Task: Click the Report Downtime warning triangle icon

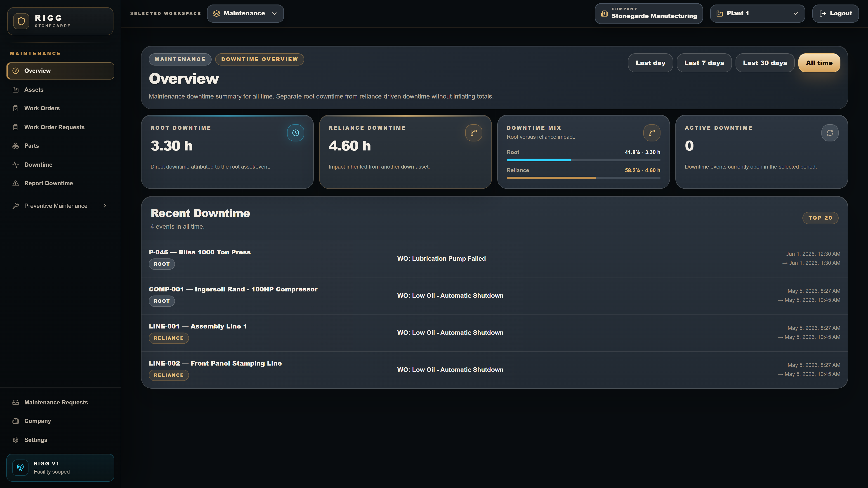Action: click(x=16, y=183)
